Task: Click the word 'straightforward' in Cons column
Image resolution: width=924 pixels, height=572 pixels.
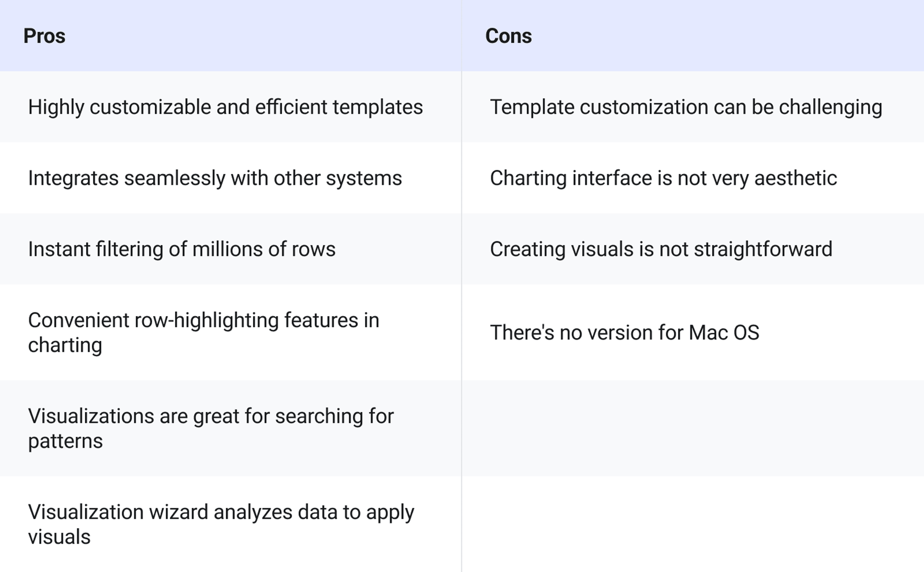Action: (762, 249)
